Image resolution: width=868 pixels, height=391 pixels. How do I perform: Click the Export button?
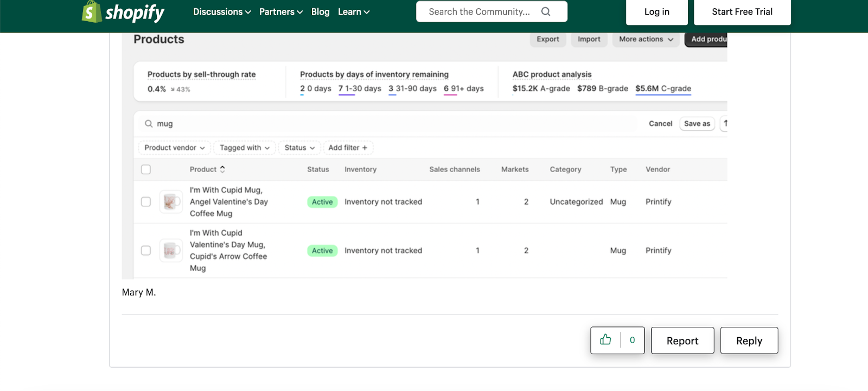point(548,39)
